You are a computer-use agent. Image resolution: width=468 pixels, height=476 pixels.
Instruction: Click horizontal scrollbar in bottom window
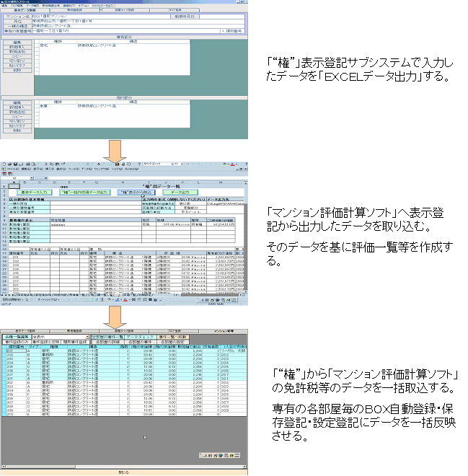click(124, 467)
